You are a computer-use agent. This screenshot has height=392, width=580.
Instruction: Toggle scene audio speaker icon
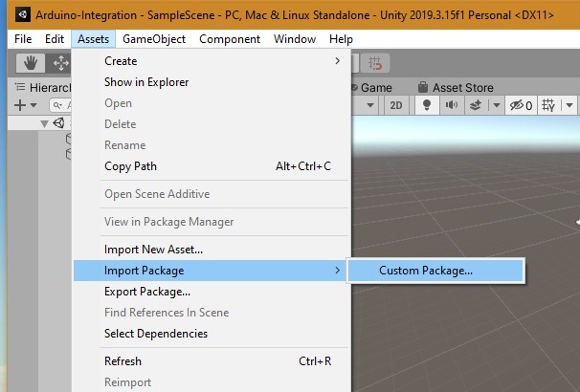[x=452, y=105]
